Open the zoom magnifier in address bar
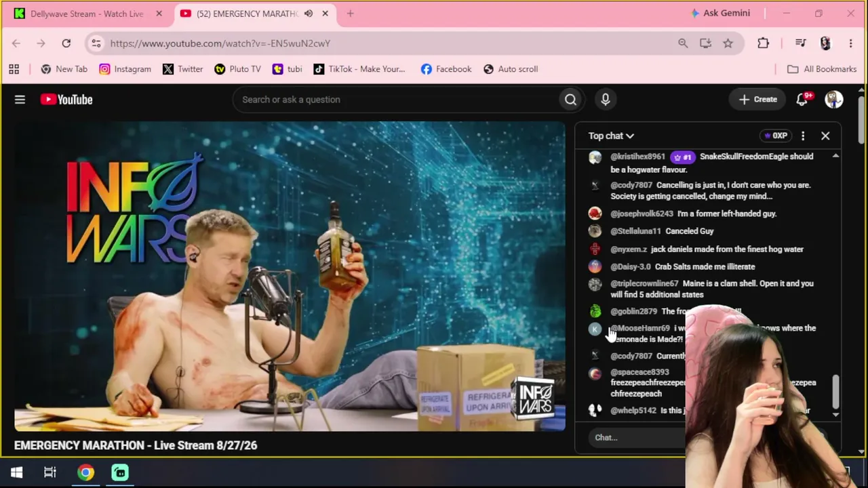Screen dimensions: 868x488 click(683, 43)
